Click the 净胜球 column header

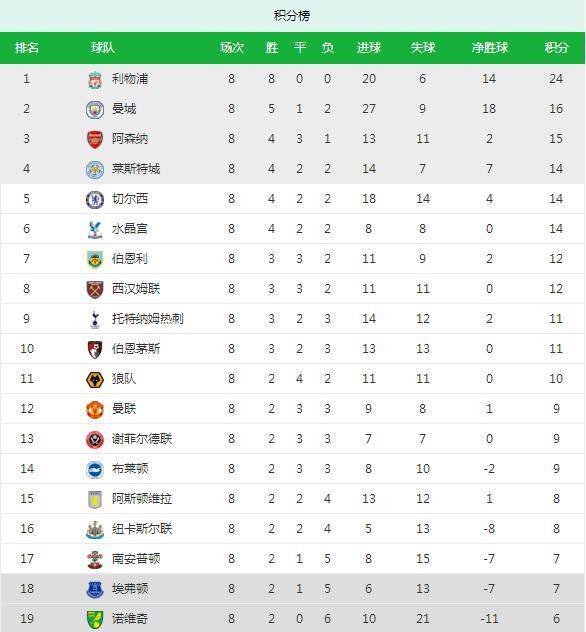[x=490, y=48]
